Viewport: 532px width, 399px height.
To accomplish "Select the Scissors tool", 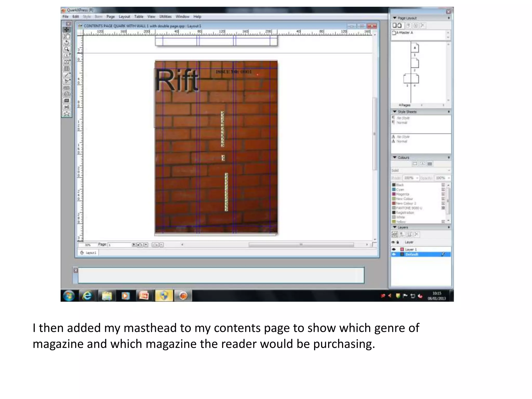I will point(67,107).
